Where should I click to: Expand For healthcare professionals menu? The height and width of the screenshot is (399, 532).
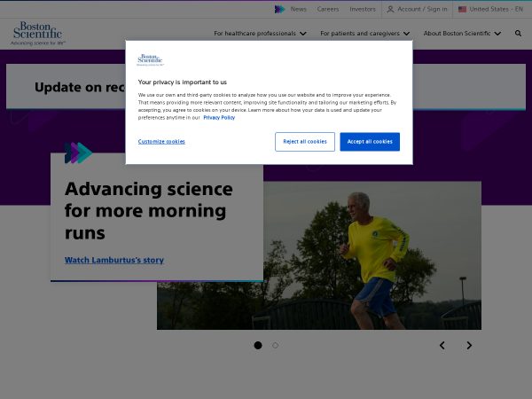pyautogui.click(x=260, y=34)
